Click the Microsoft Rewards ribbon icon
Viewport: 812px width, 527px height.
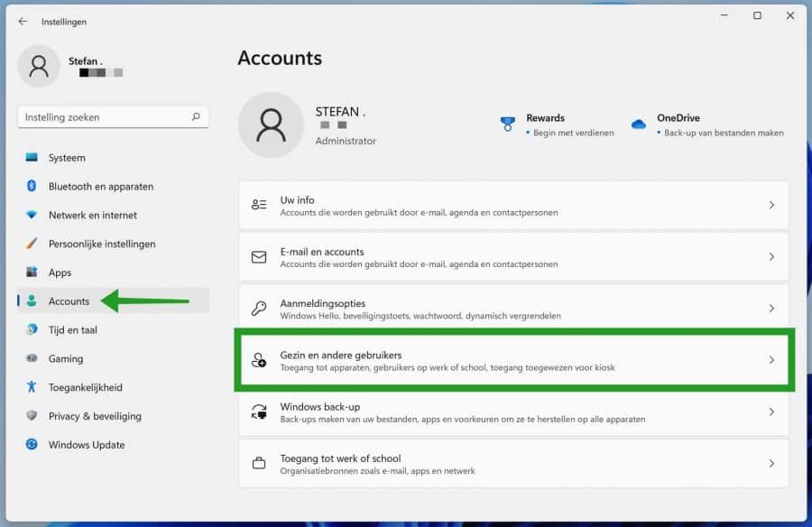pyautogui.click(x=509, y=125)
